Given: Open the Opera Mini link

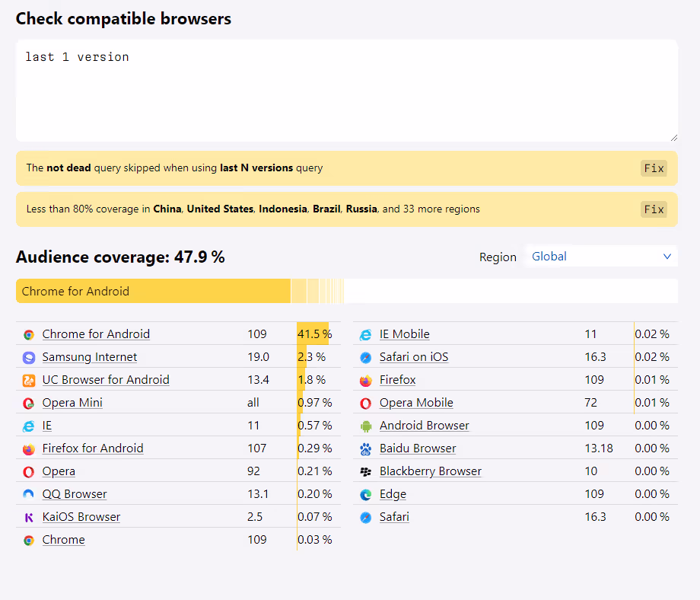Looking at the screenshot, I should coord(72,403).
